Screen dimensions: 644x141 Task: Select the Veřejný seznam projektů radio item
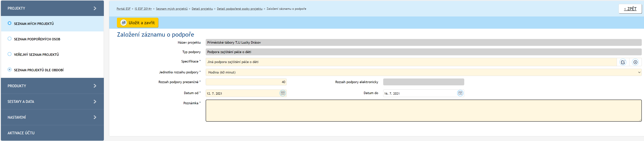tap(9, 54)
